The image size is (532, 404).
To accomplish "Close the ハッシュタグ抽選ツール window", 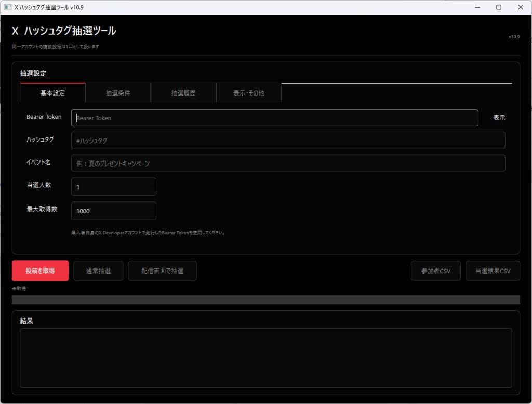I will coord(521,7).
